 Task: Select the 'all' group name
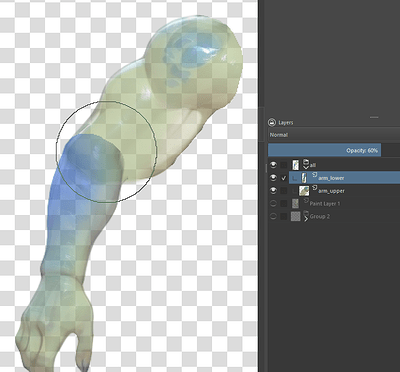pyautogui.click(x=313, y=165)
